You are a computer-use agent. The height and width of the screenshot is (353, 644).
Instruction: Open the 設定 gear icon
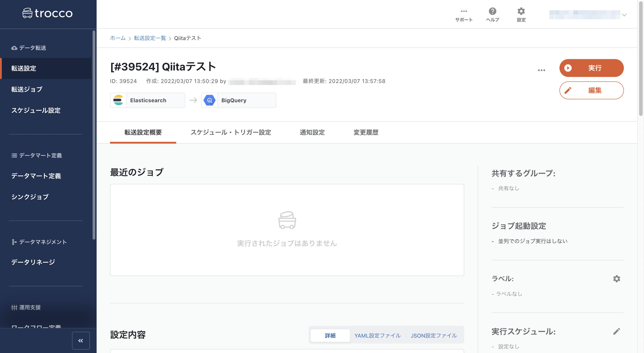521,11
